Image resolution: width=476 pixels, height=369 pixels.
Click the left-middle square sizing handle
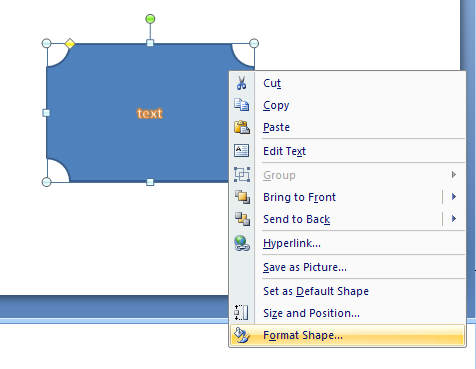point(46,113)
